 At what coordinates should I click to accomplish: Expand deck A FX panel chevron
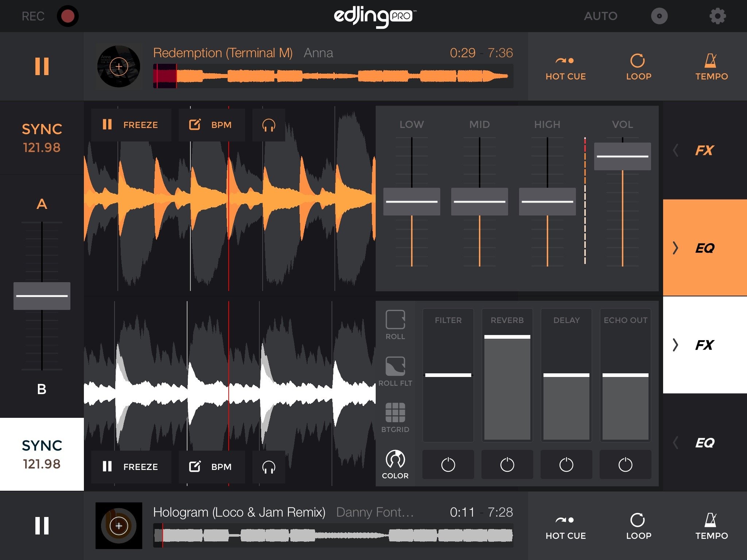point(676,150)
